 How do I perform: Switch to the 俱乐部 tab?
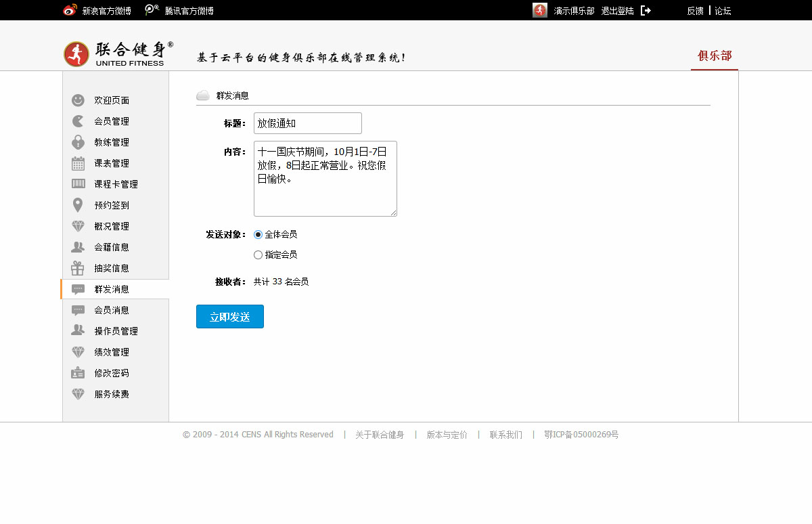pos(715,56)
